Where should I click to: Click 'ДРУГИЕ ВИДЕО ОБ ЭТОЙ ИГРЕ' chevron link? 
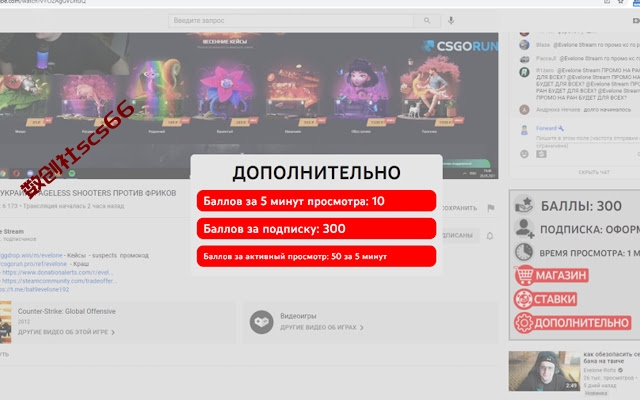pyautogui.click(x=66, y=332)
